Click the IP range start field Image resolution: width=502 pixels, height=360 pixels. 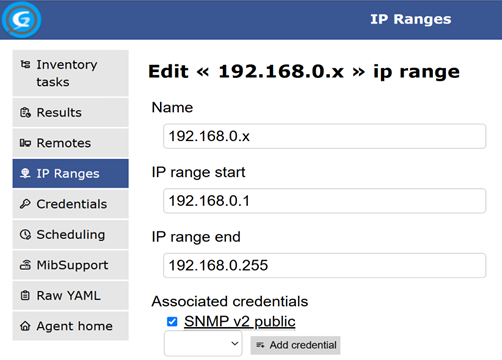[324, 201]
